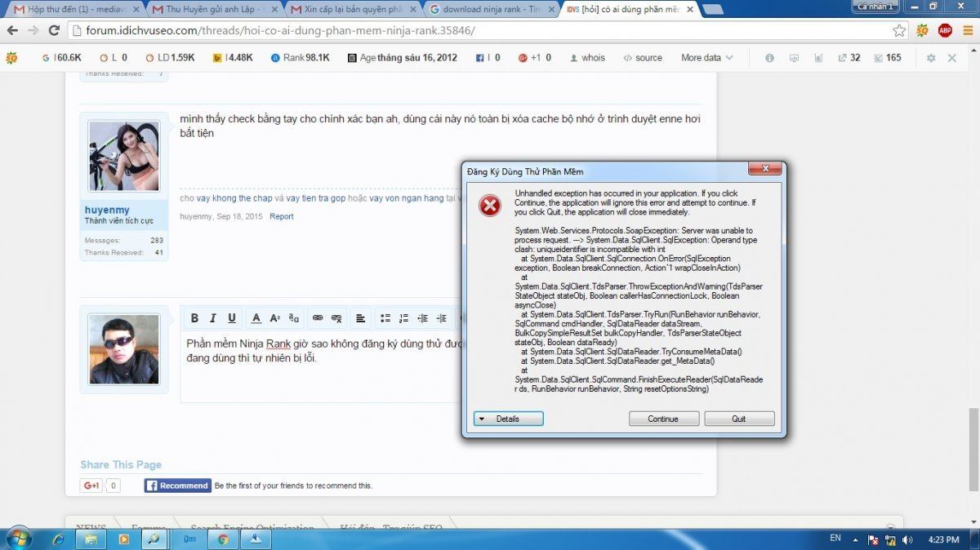Click the red error icon in the dialog
This screenshot has width=980, height=550.
[x=490, y=206]
